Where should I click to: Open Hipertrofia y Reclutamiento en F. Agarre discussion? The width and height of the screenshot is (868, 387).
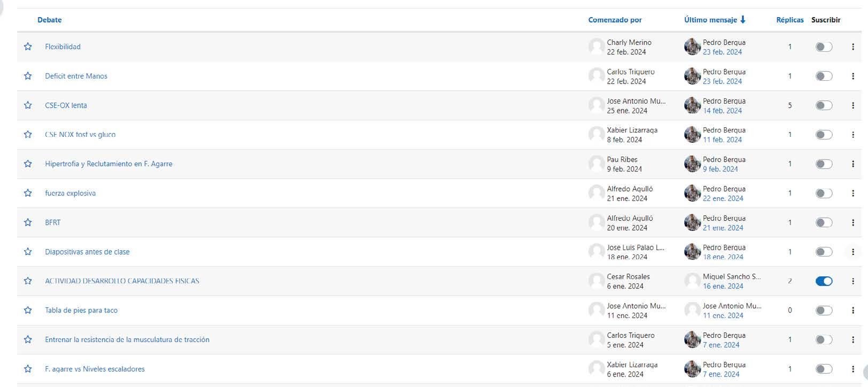[x=108, y=164]
